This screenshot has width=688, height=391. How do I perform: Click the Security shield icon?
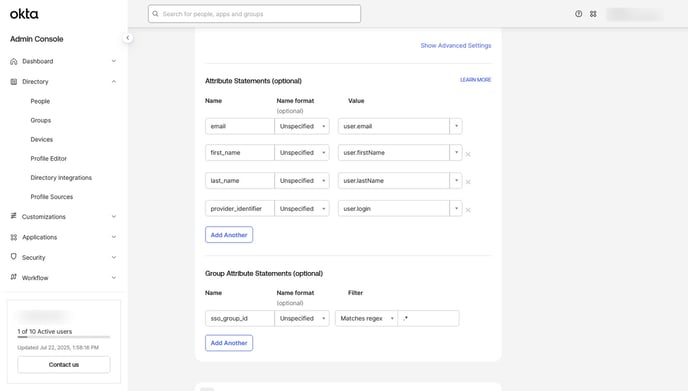click(14, 257)
